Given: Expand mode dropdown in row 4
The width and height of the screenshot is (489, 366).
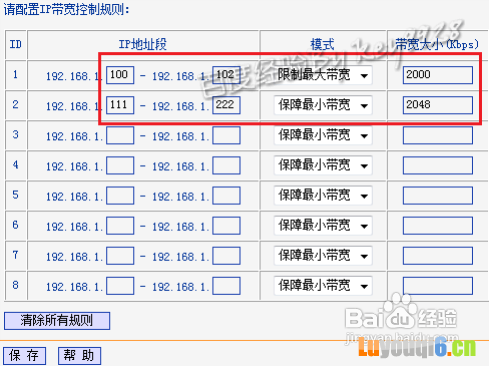Looking at the screenshot, I should click(323, 166).
